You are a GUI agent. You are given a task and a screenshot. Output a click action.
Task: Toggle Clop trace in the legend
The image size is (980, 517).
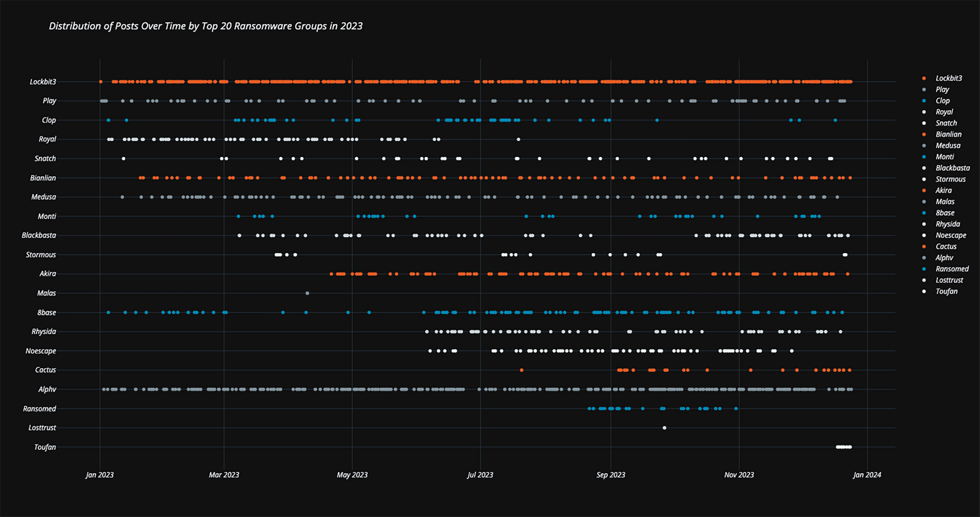[942, 101]
